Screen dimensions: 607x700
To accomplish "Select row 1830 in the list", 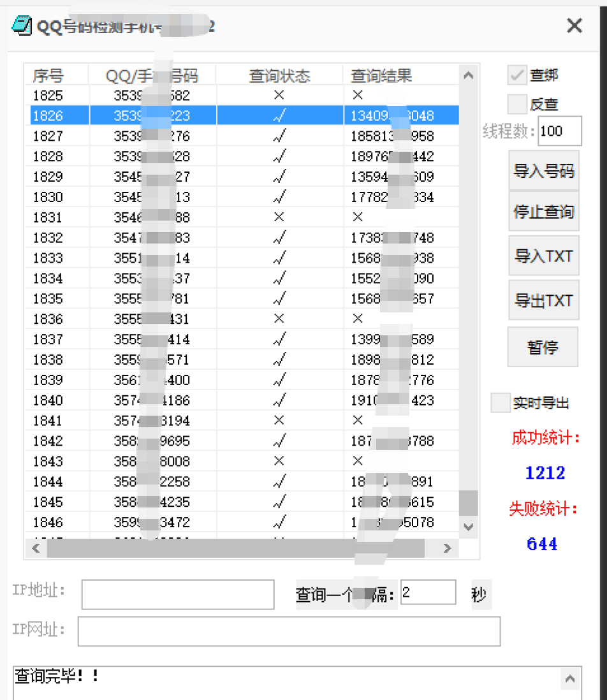I will pos(242,197).
